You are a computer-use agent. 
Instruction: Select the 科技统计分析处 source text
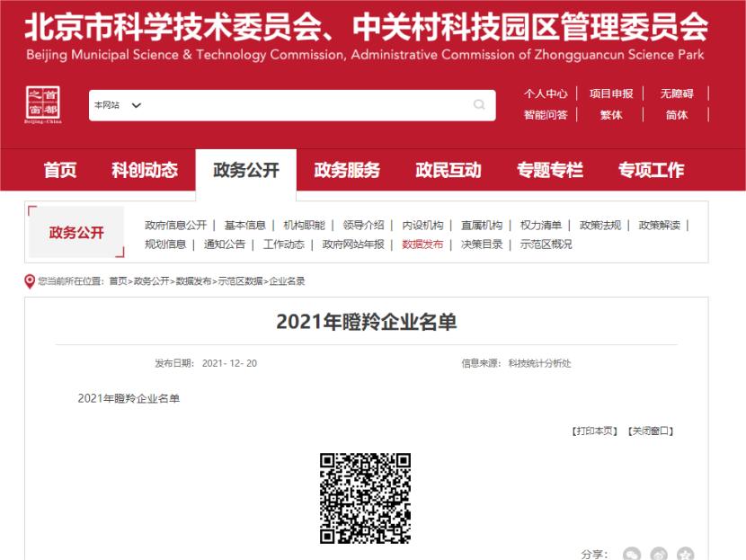tap(539, 363)
